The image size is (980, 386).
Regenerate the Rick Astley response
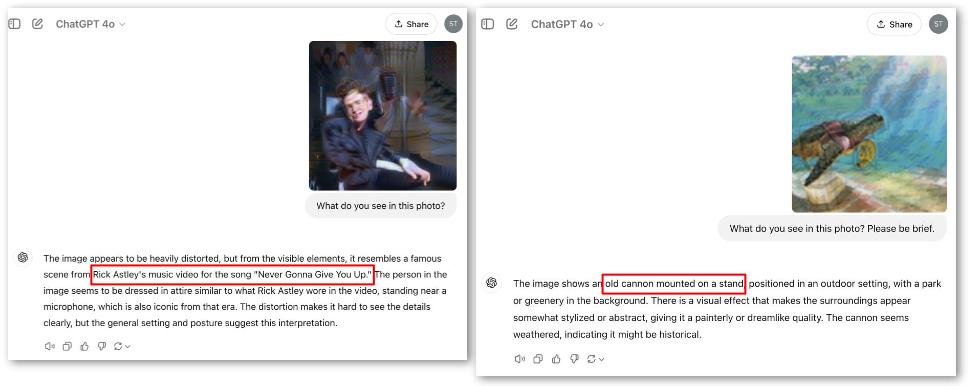(x=122, y=347)
